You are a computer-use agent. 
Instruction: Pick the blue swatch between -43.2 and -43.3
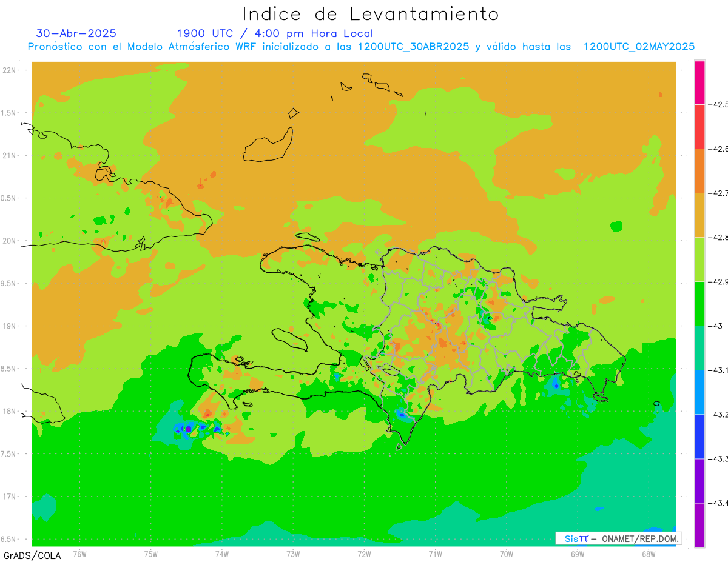tap(699, 437)
